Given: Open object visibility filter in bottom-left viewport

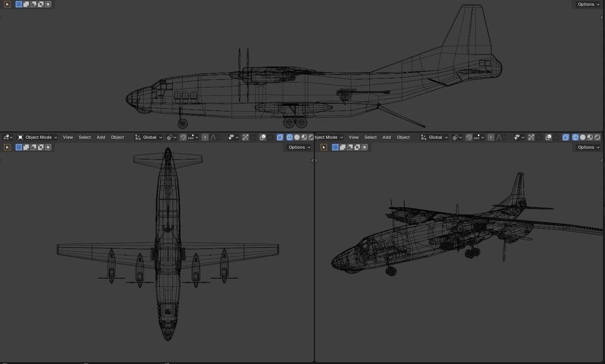Looking at the screenshot, I should [x=233, y=137].
